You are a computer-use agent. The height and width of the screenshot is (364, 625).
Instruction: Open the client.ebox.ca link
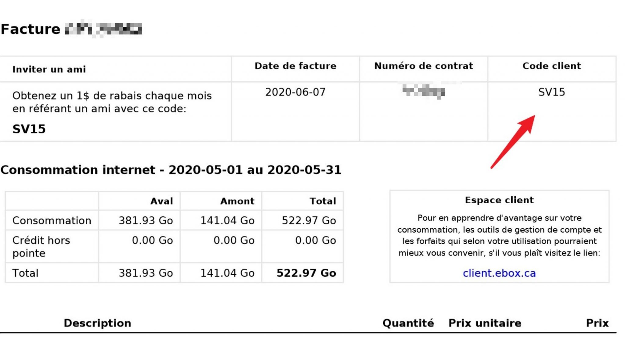point(499,273)
